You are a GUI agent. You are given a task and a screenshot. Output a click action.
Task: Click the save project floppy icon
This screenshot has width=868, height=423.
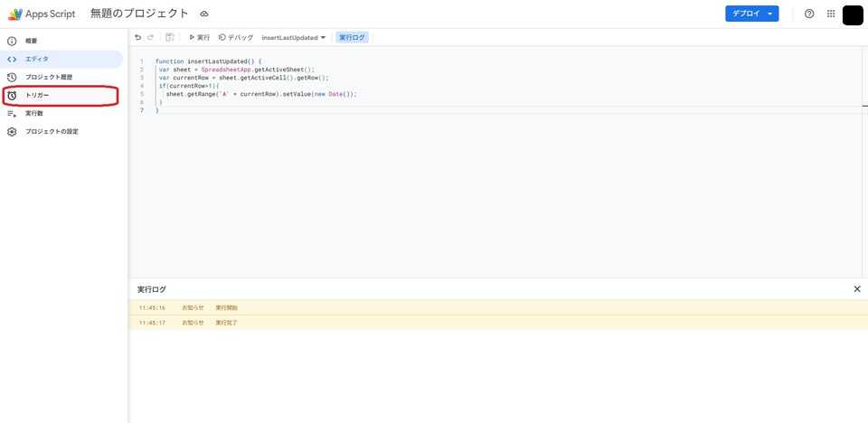pyautogui.click(x=170, y=38)
